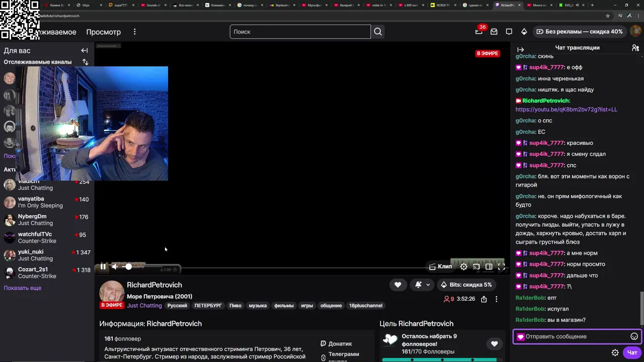Select the музыка tag

point(258,306)
